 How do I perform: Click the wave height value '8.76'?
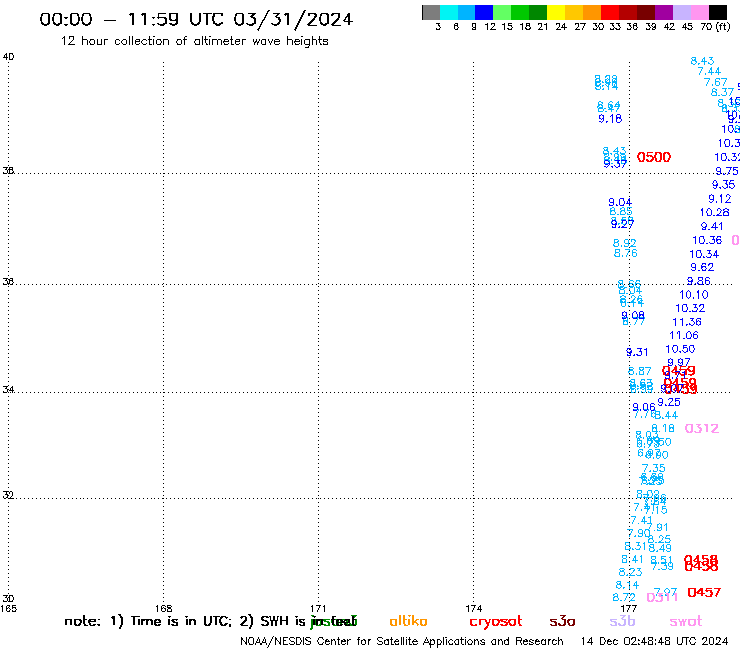coord(625,253)
